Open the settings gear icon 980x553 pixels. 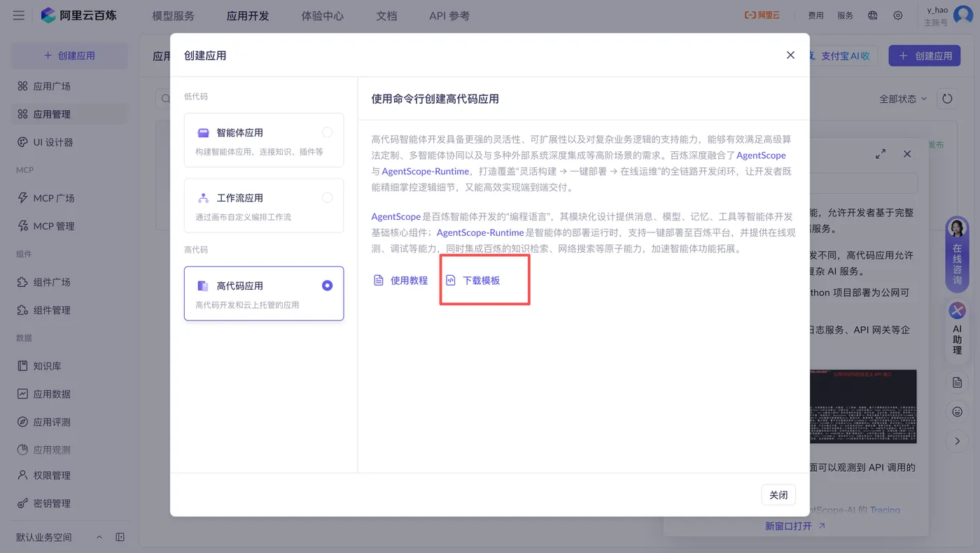tap(898, 15)
